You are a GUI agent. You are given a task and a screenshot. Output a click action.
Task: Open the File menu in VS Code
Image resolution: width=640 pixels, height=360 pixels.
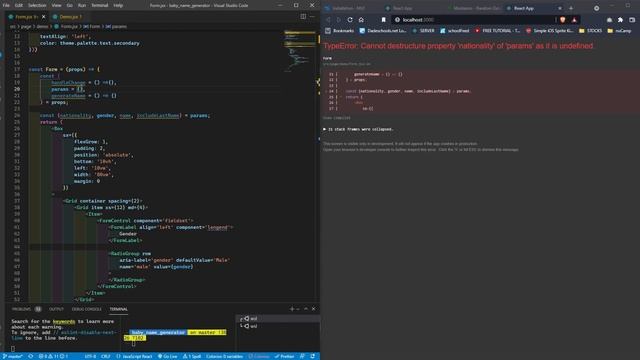pyautogui.click(x=6, y=5)
